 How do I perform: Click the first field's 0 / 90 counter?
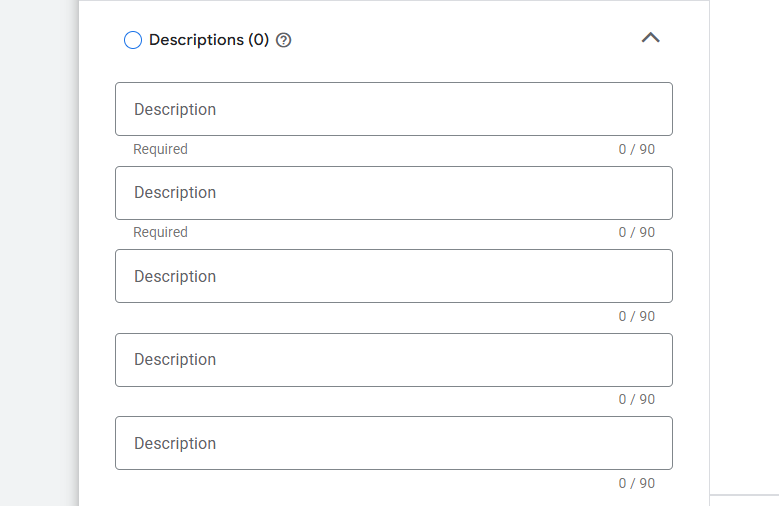pos(636,149)
